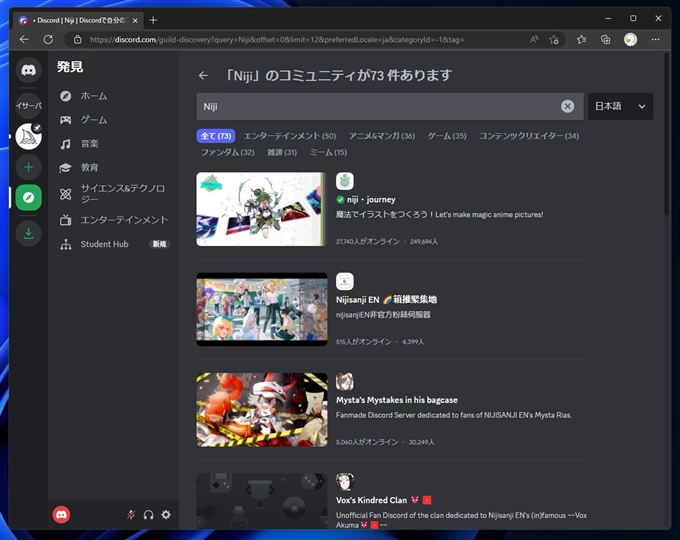Open user settings gear
This screenshot has width=680, height=540.
point(166,515)
